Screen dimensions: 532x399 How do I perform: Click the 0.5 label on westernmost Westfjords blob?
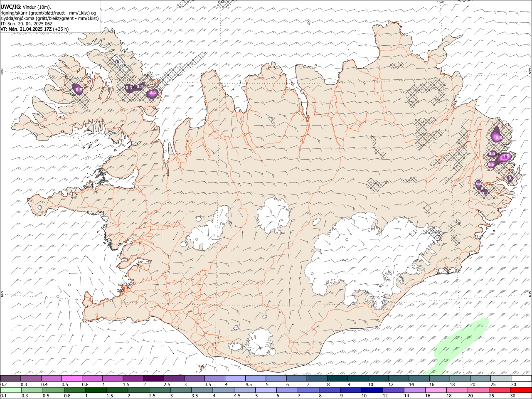(x=79, y=90)
